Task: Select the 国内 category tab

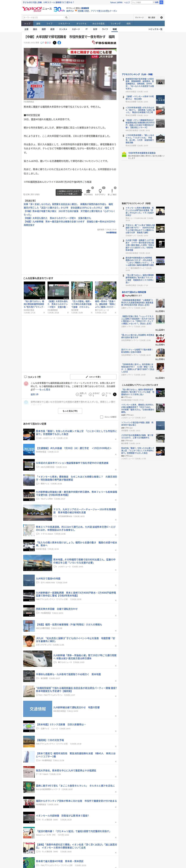Action: coord(35,29)
